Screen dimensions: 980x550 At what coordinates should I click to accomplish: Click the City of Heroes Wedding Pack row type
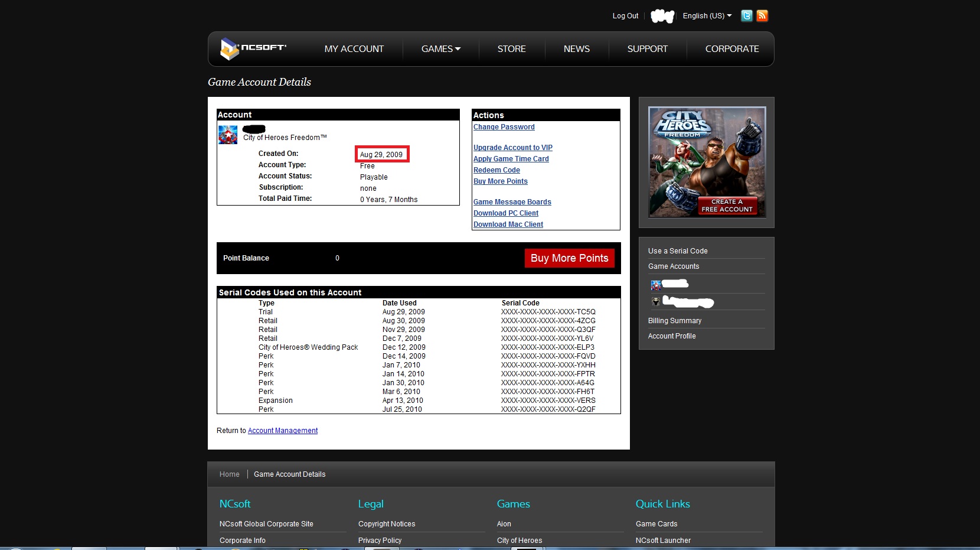point(308,347)
